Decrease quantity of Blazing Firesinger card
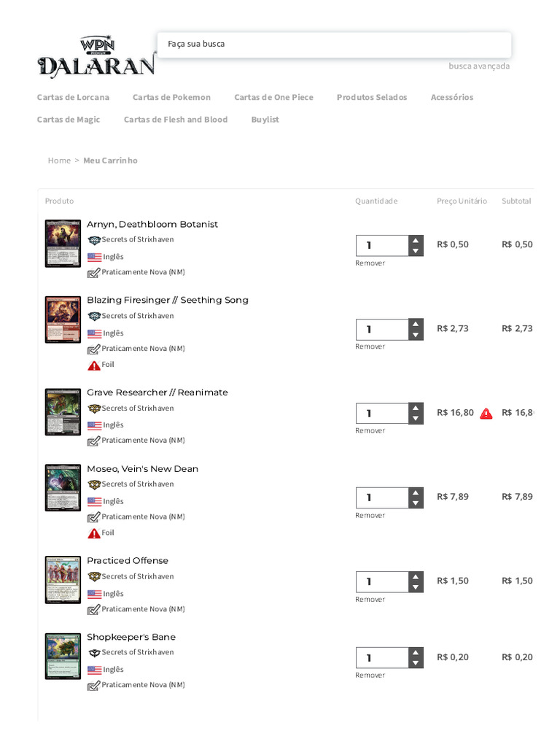 click(x=416, y=335)
